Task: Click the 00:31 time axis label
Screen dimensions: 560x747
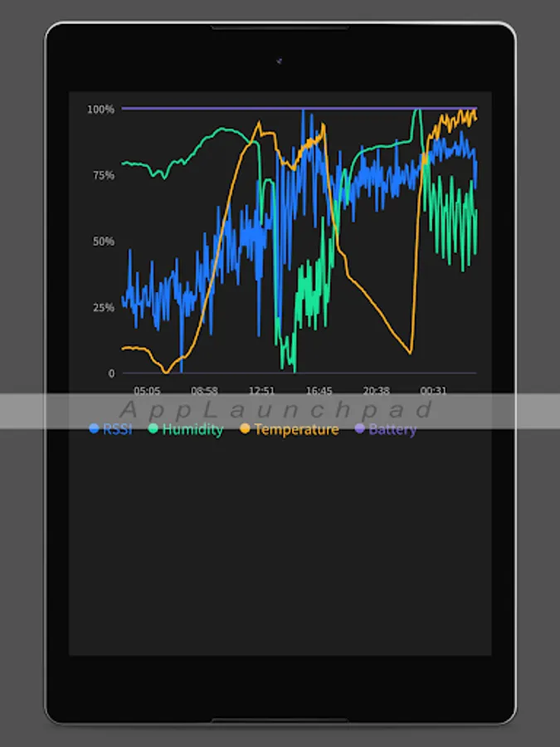Action: click(433, 391)
